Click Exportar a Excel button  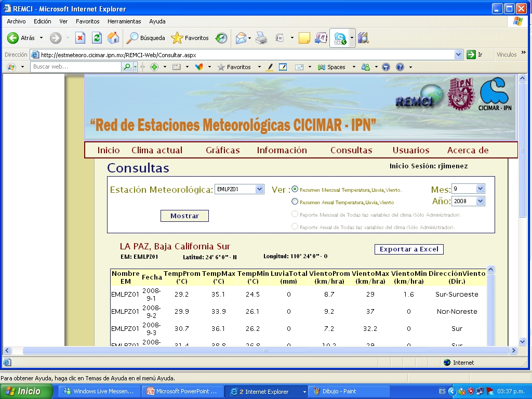click(409, 249)
